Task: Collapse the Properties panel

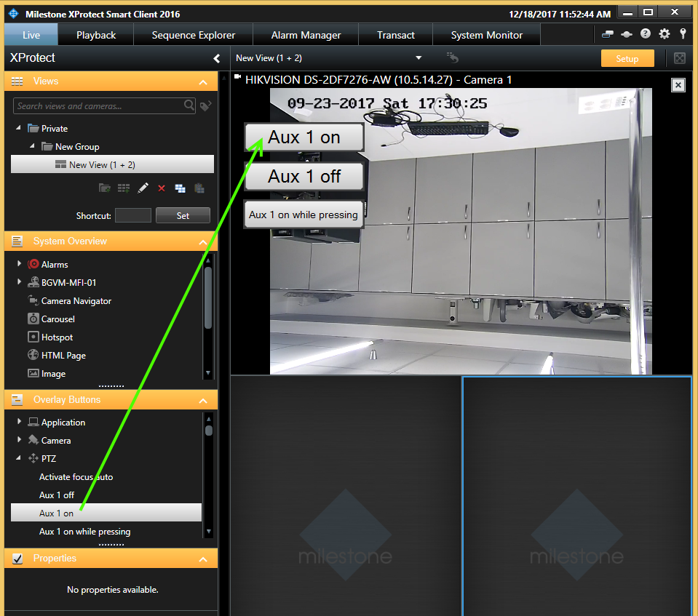Action: click(x=204, y=559)
